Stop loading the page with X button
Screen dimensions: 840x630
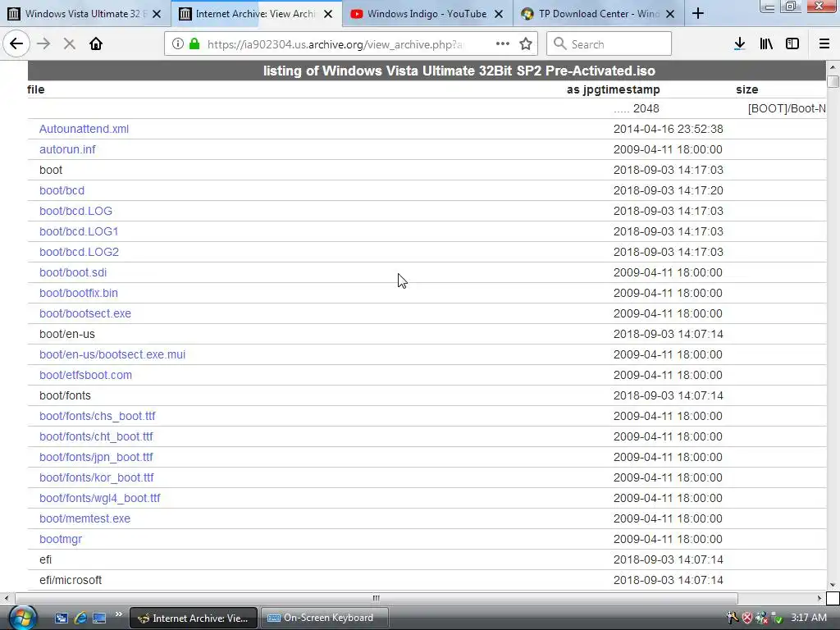click(x=69, y=44)
